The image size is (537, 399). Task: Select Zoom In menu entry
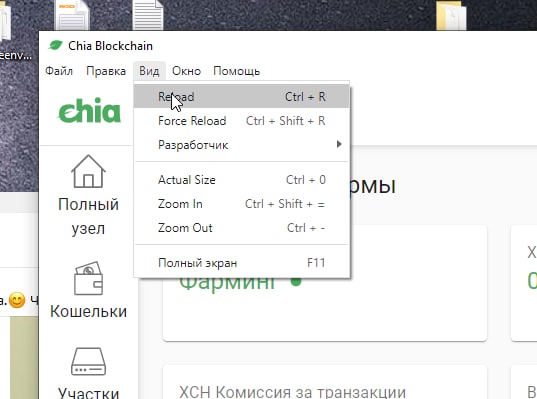[x=241, y=204]
